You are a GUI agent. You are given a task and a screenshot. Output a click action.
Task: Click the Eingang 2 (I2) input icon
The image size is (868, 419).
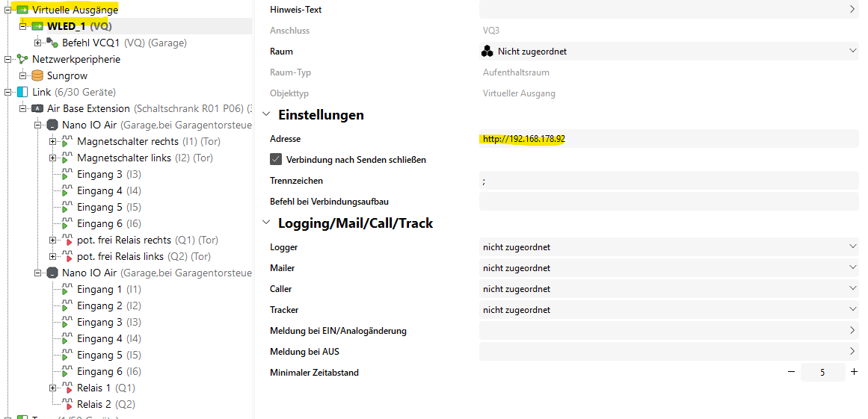[x=67, y=305]
